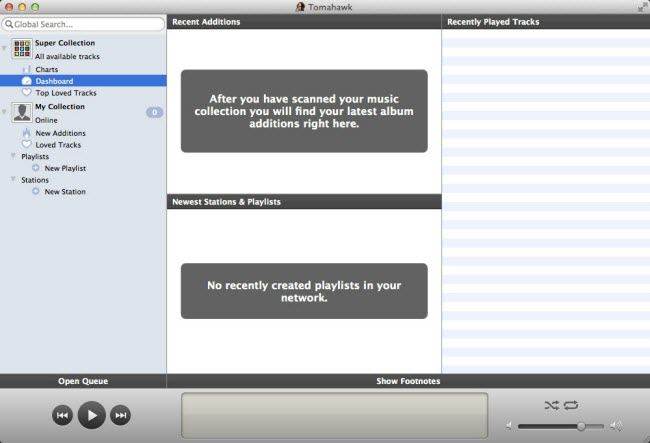Image resolution: width=650 pixels, height=443 pixels.
Task: Toggle repeat mode
Action: (x=571, y=405)
